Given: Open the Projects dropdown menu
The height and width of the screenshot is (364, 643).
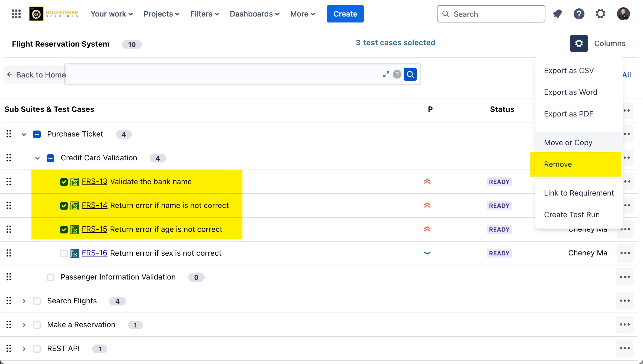Looking at the screenshot, I should (162, 14).
